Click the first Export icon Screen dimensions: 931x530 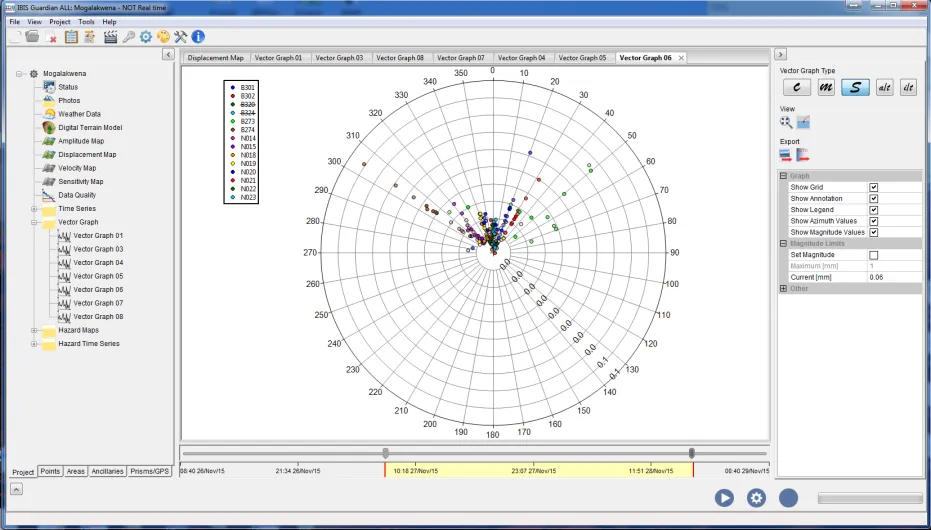coord(787,155)
